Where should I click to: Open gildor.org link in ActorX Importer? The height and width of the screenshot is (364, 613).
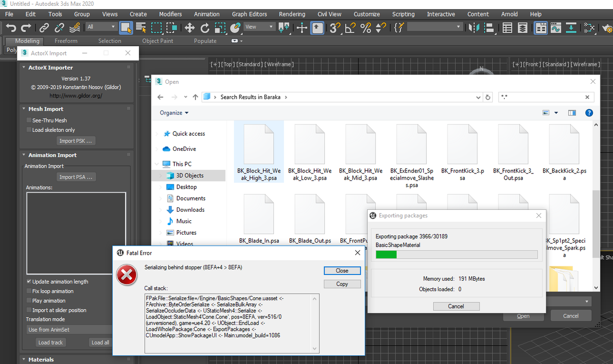[x=76, y=96]
